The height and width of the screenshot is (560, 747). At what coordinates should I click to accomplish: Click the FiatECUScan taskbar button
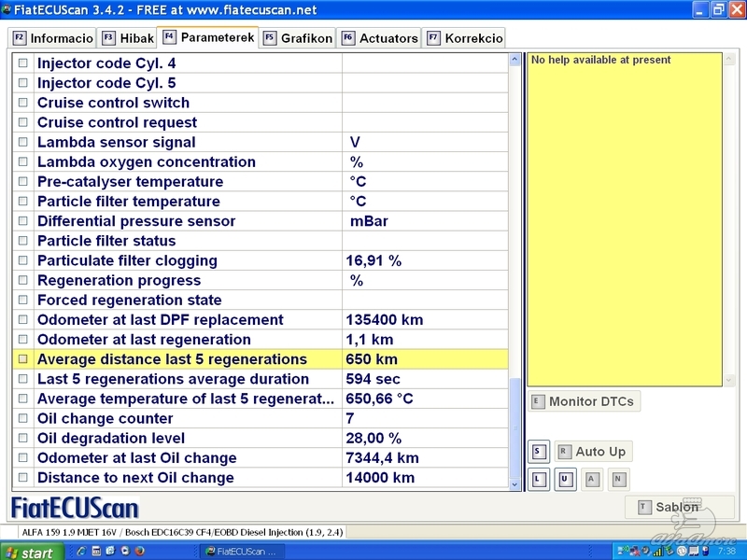(241, 552)
